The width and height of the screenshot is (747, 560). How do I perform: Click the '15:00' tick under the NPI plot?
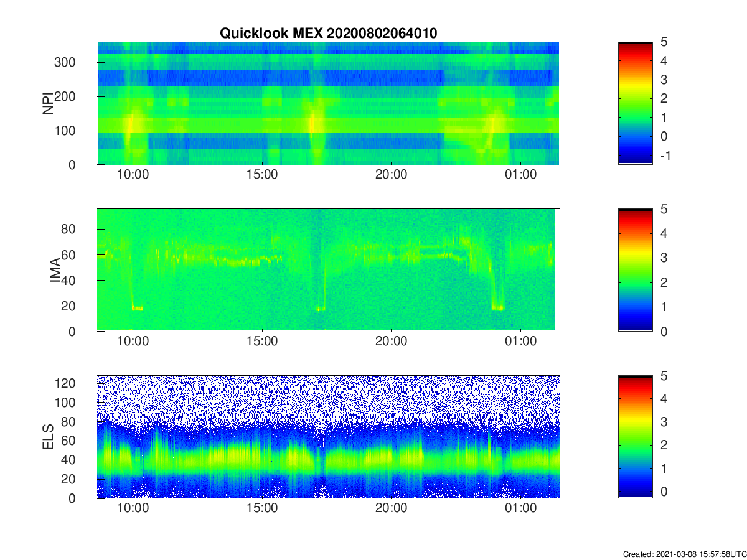(262, 175)
